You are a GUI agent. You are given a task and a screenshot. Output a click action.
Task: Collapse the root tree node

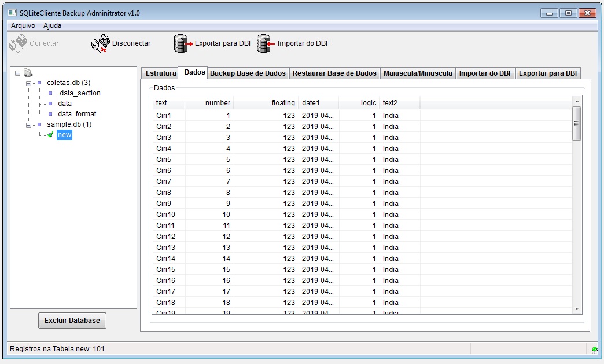point(18,73)
